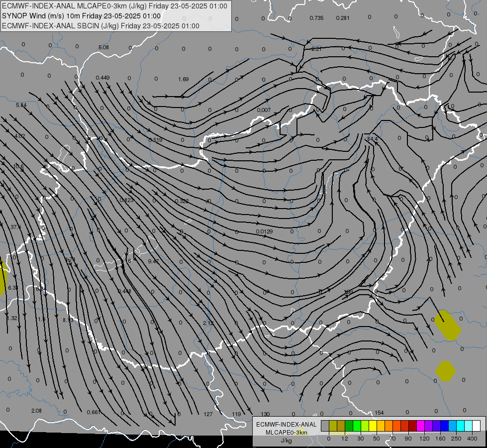Select the dark green legend swatch
Screen dimensions: 487x448
tap(349, 426)
